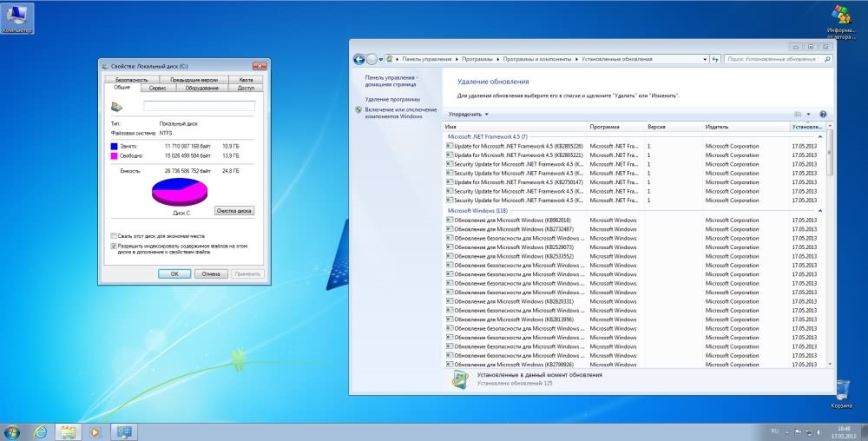Open Internet Explorer from the taskbar
The height and width of the screenshot is (441, 868).
[x=40, y=431]
